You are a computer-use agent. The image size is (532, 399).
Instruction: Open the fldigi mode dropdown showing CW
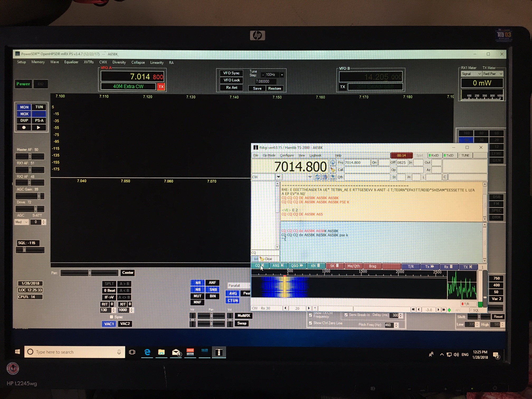click(278, 177)
